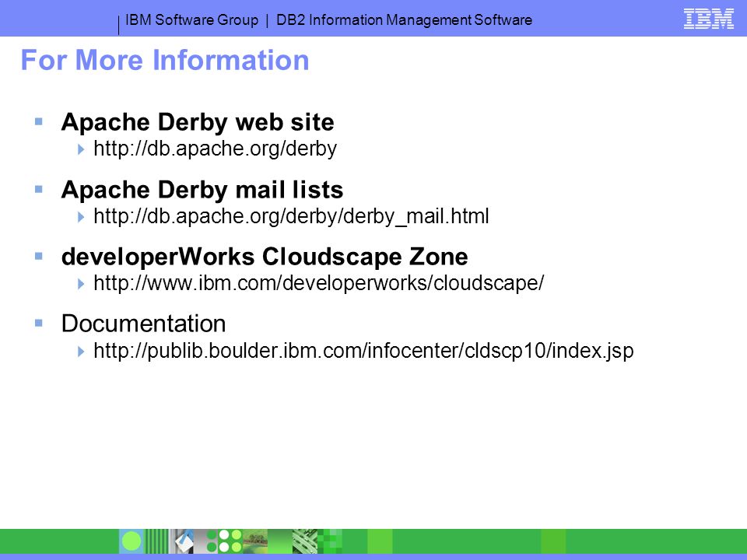Select the 'Apache Derby mail lists' heading

pos(202,190)
